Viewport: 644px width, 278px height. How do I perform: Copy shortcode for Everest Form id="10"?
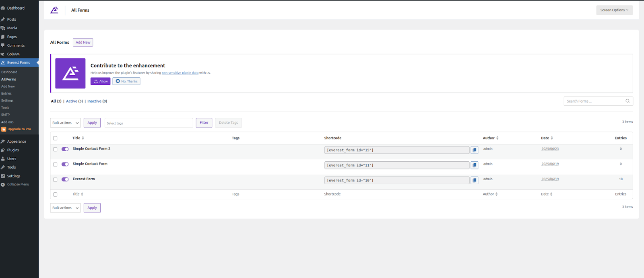475,180
